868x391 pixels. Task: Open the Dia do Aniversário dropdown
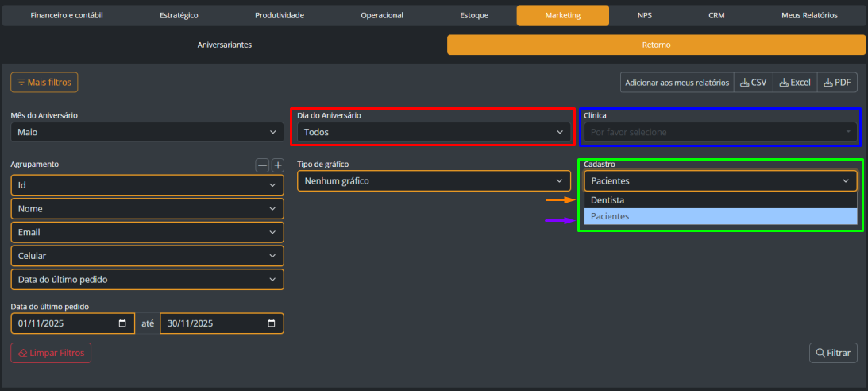click(x=434, y=133)
